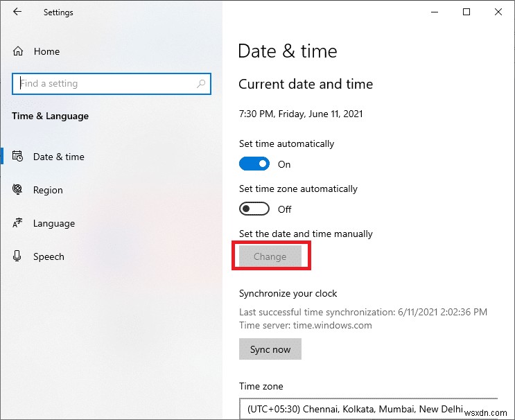Minimize the Settings window
This screenshot has height=420, width=515.
pos(435,12)
